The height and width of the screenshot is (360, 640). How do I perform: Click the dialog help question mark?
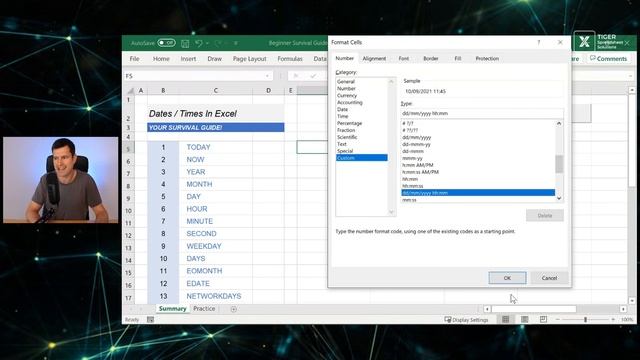pos(539,42)
